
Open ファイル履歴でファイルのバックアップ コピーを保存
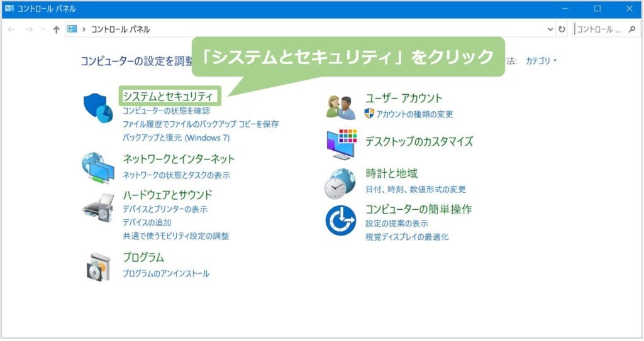pyautogui.click(x=201, y=124)
